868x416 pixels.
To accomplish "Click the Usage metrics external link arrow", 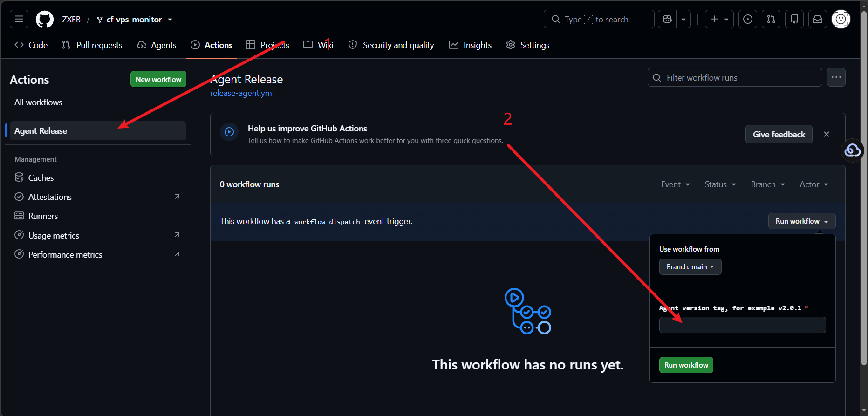I will 177,235.
